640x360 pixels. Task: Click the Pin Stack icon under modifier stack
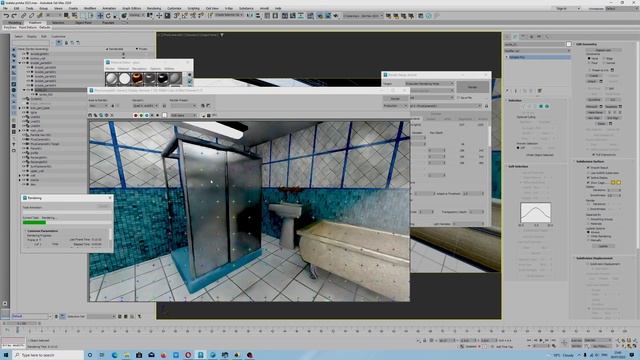point(508,91)
